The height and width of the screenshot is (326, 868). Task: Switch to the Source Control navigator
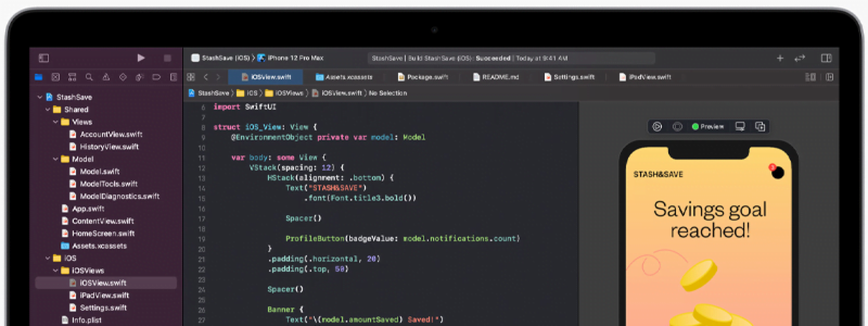tap(55, 77)
